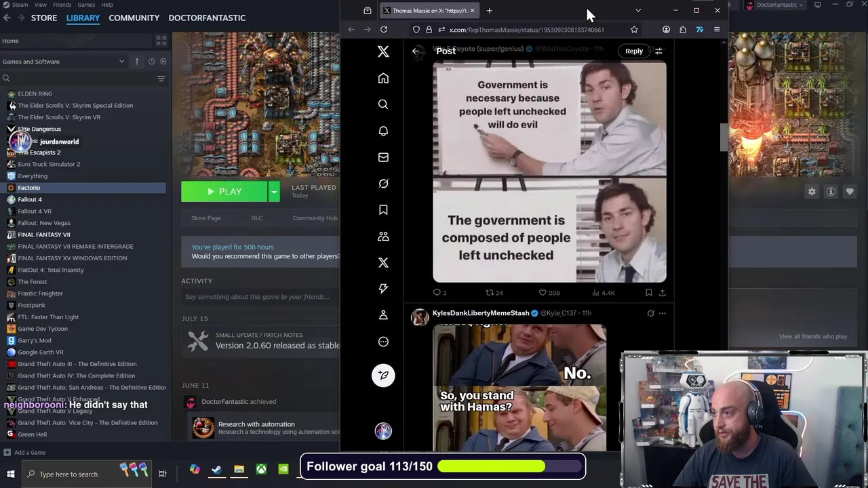The height and width of the screenshot is (488, 868).
Task: Bookmark this page with the star icon
Action: 634,29
